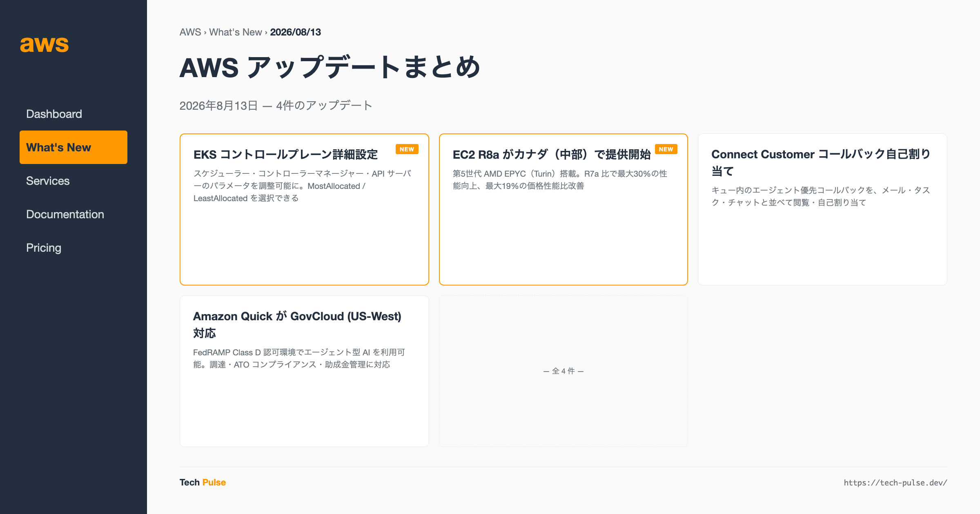The image size is (980, 514).
Task: Click the AWS アップデートまとめ page heading
Action: pos(330,67)
